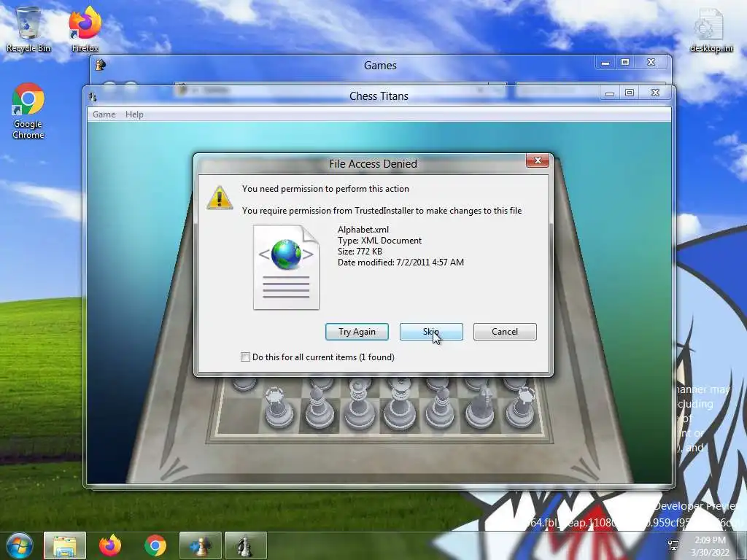Screen dimensions: 747x560
Task: Click the 'Date modified' line in dialog
Action: (x=400, y=262)
